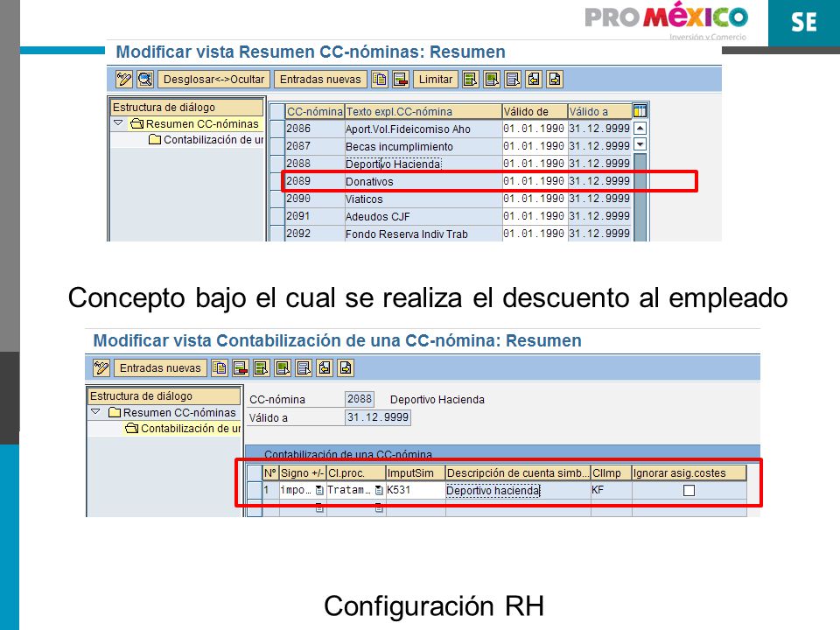Click the Válido a column header in top table

click(x=599, y=111)
